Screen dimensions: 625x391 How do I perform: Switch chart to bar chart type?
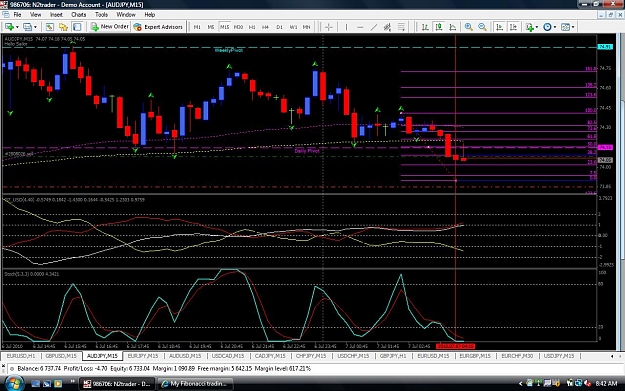coord(425,27)
